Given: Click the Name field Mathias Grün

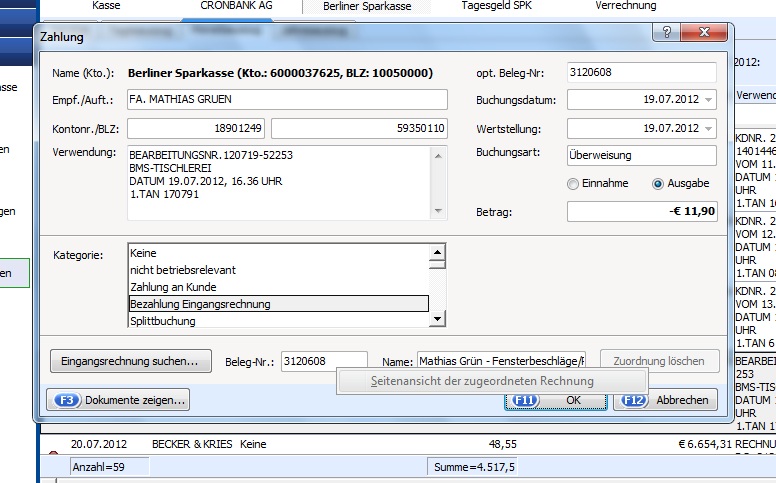Looking at the screenshot, I should (x=501, y=361).
